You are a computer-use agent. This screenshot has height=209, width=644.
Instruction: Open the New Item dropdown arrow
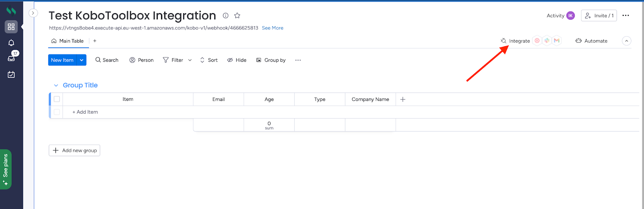(x=82, y=60)
